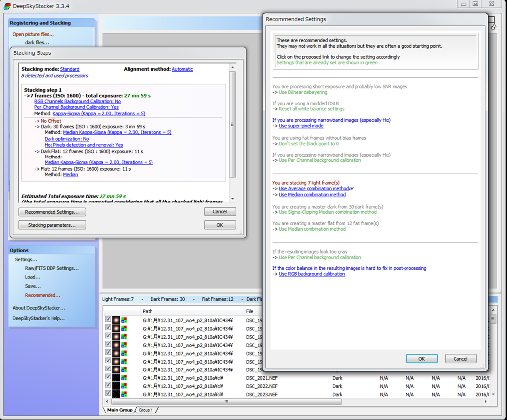This screenshot has width=507, height=420.
Task: Click OK in the Stacking Steps dialog
Action: tap(220, 225)
